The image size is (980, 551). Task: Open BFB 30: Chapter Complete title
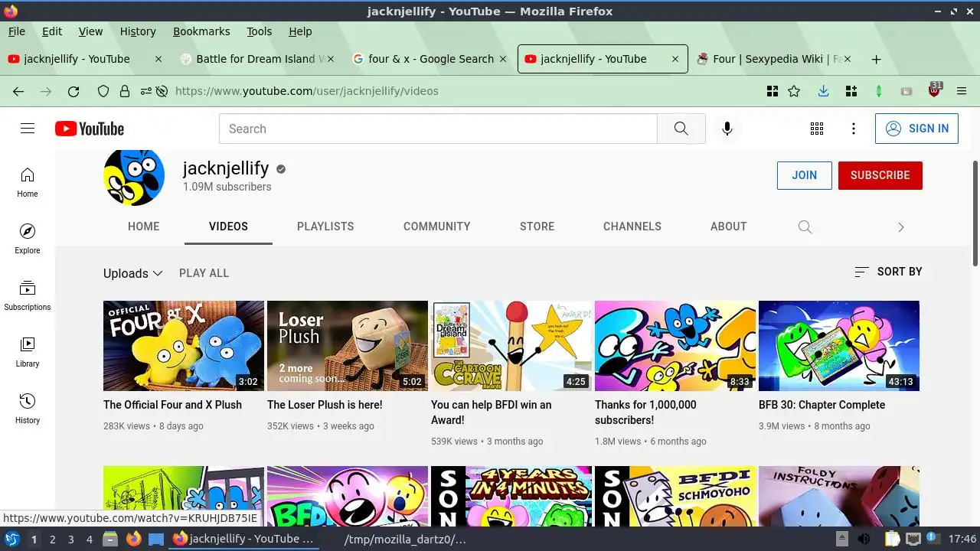(822, 405)
